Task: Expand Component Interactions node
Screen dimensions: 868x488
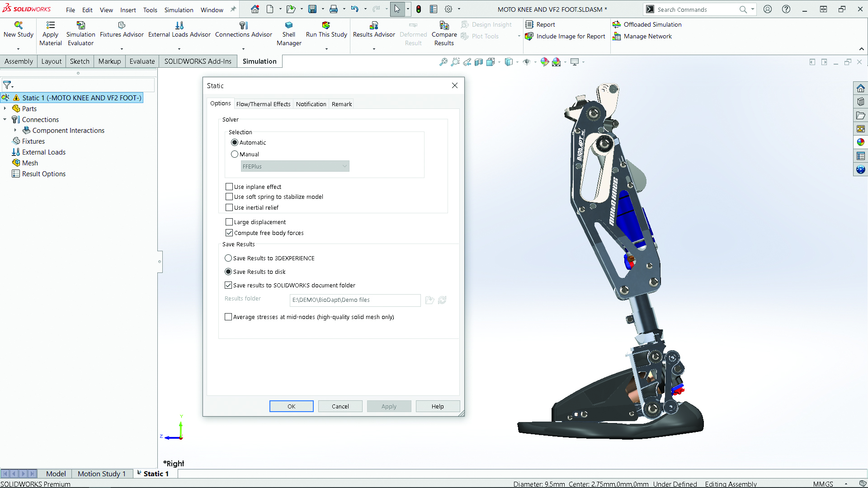Action: 15,130
